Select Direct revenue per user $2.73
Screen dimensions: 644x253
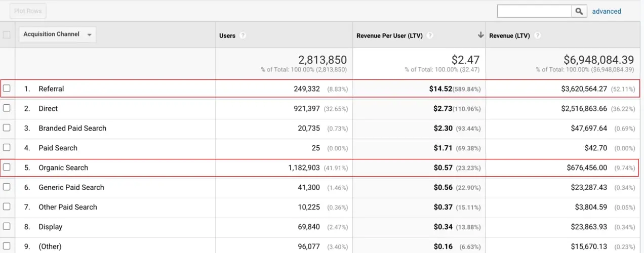(443, 108)
